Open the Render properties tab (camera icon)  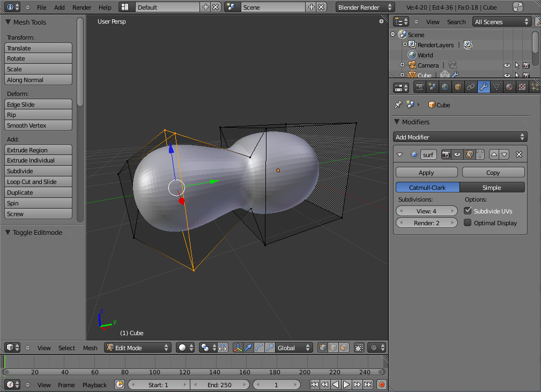pyautogui.click(x=419, y=87)
